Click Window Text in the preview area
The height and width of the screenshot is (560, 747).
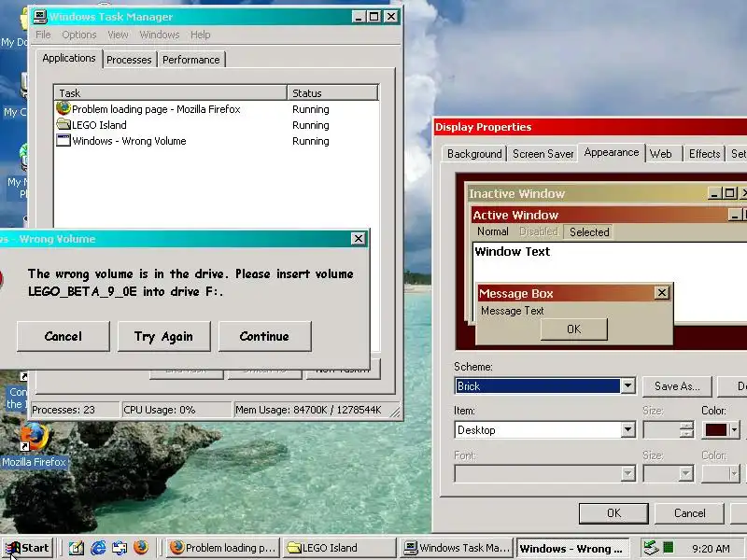[x=512, y=251]
